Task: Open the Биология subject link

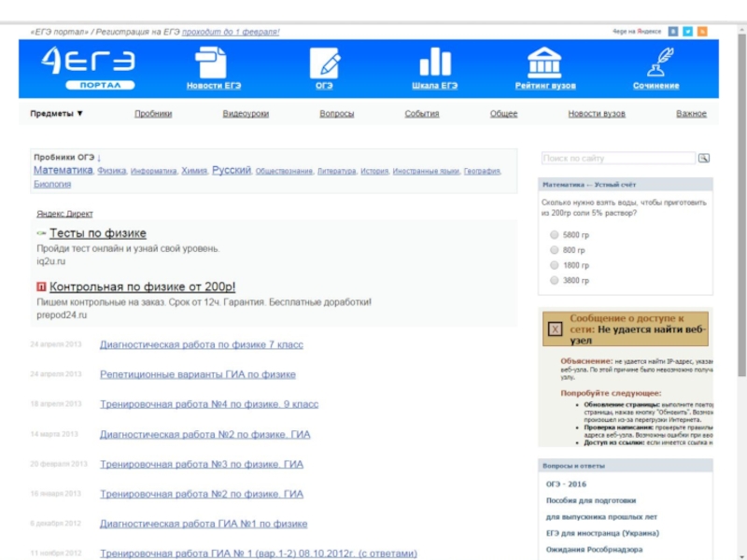Action: coord(52,184)
